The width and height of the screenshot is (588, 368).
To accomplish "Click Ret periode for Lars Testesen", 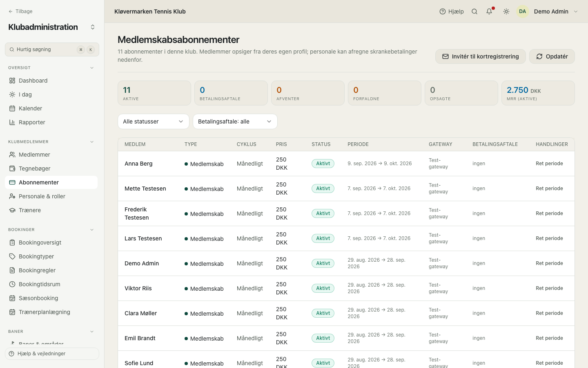I will (x=549, y=238).
